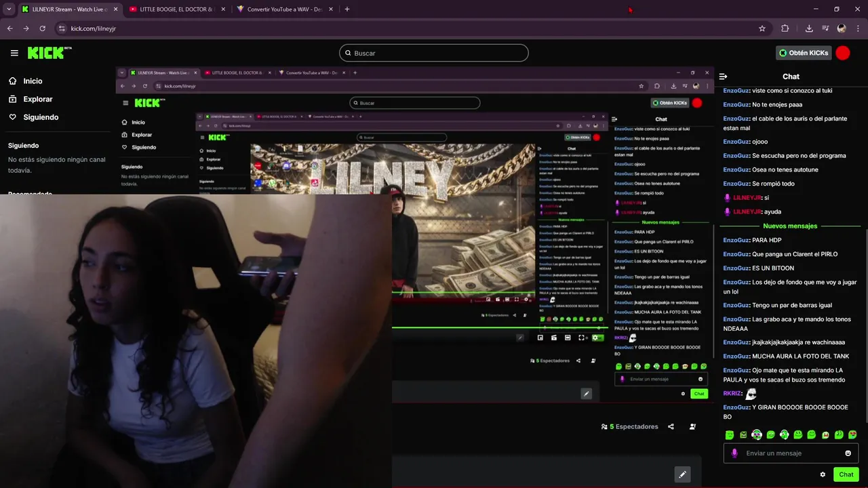
Task: Click EnzoGuz username on 'PARA HDP' message
Action: click(736, 240)
